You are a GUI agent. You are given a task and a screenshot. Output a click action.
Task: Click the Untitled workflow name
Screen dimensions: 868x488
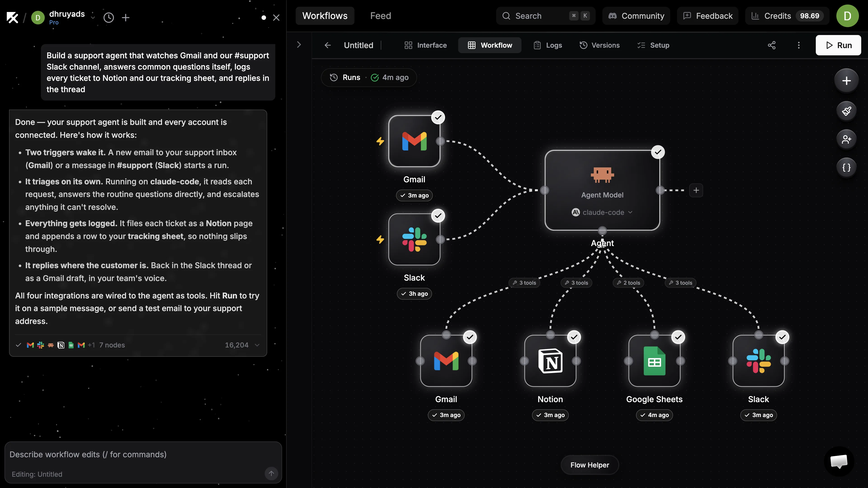[359, 45]
